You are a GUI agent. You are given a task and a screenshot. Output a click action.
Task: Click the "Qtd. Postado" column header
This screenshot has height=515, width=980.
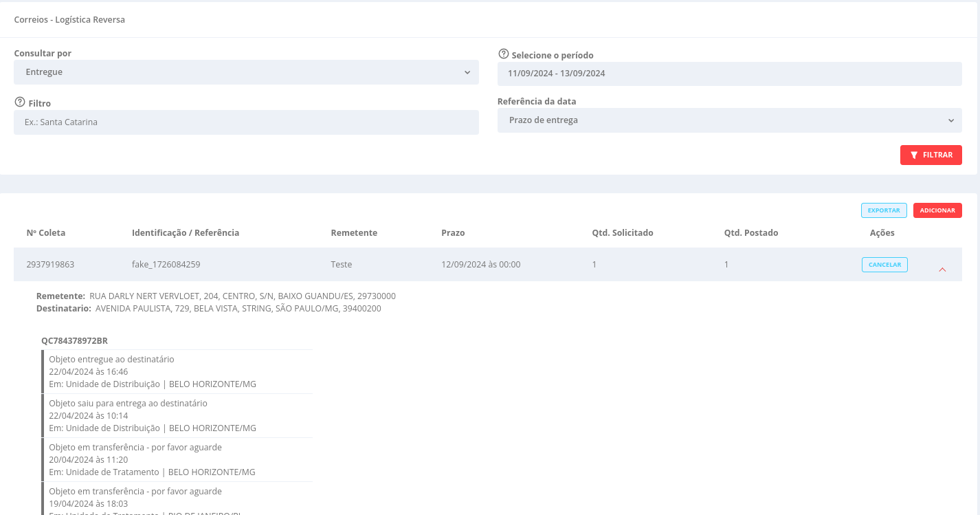(751, 232)
